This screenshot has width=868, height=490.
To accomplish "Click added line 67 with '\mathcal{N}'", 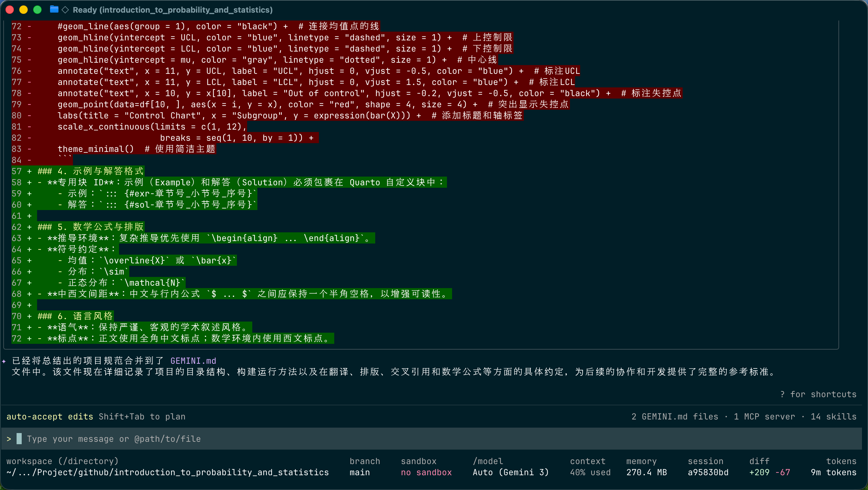I will coord(98,282).
